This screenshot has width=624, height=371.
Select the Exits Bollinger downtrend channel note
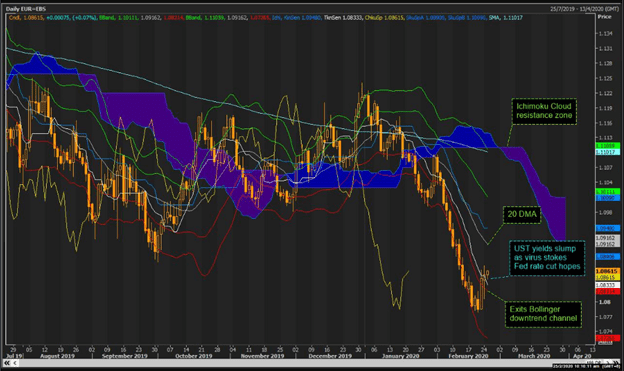coord(543,314)
